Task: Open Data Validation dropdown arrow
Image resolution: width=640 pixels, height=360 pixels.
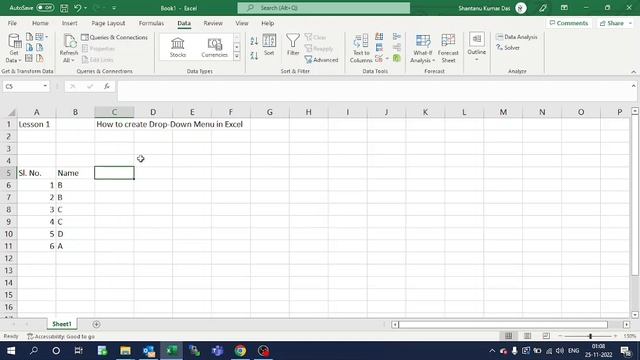Action: pos(387,58)
